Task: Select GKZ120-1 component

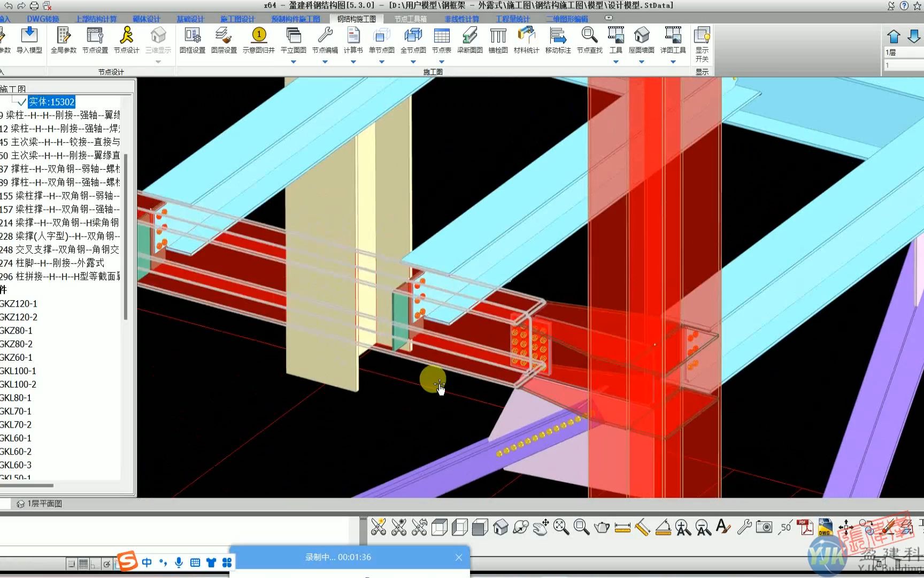Action: (19, 303)
